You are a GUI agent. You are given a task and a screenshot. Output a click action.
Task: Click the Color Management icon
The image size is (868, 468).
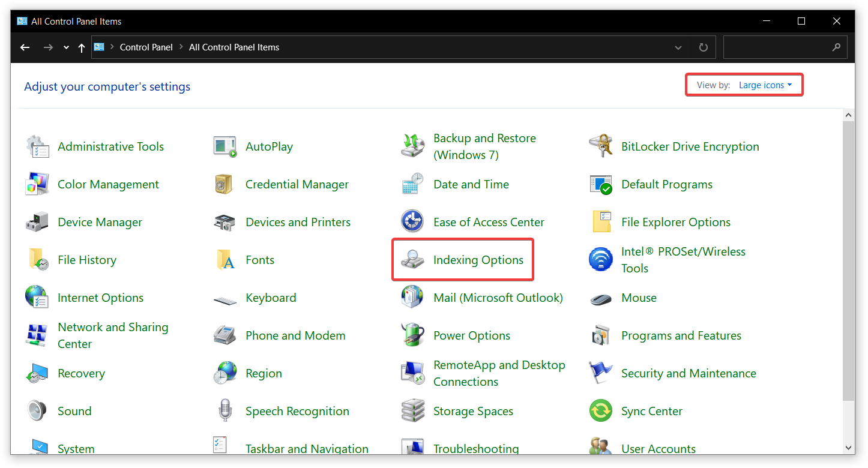pyautogui.click(x=37, y=184)
